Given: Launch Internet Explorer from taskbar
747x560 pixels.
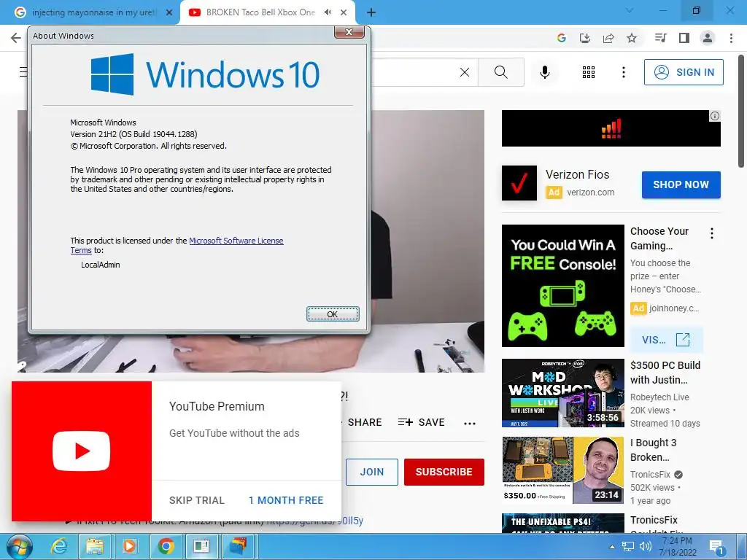Looking at the screenshot, I should pyautogui.click(x=58, y=547).
